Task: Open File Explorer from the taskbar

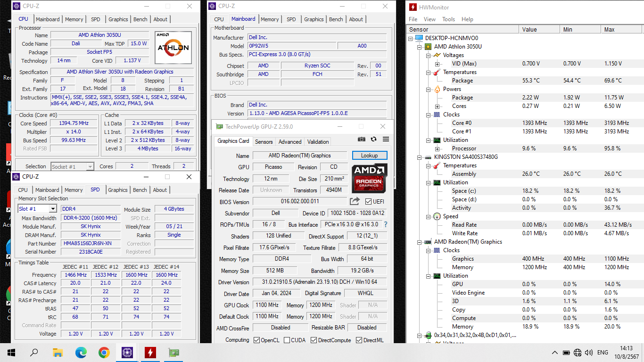Action: click(58, 352)
